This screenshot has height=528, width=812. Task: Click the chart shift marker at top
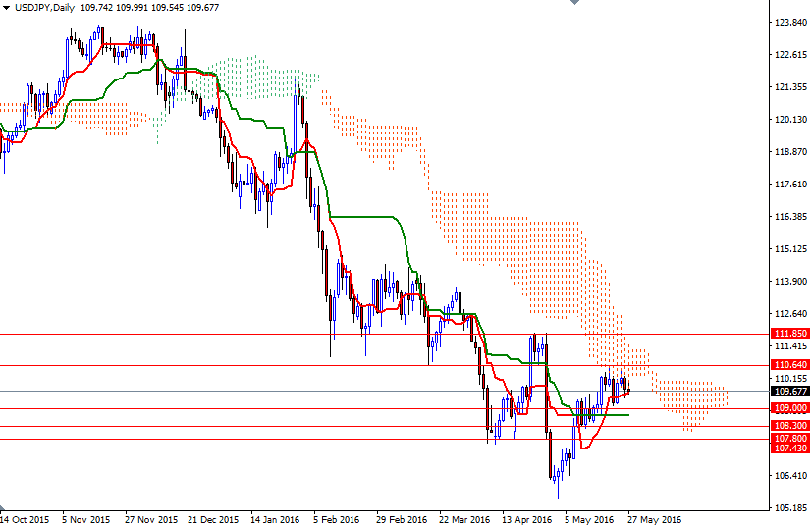[574, 2]
